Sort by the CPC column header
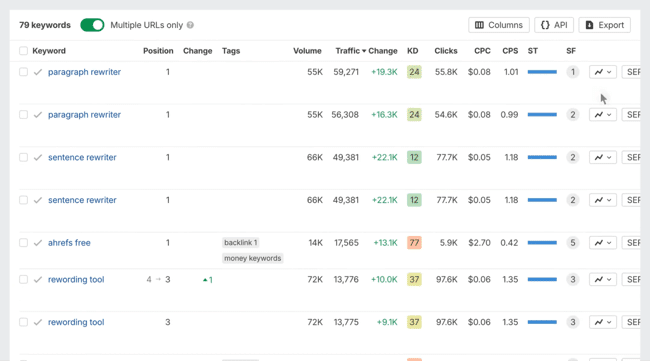 482,51
